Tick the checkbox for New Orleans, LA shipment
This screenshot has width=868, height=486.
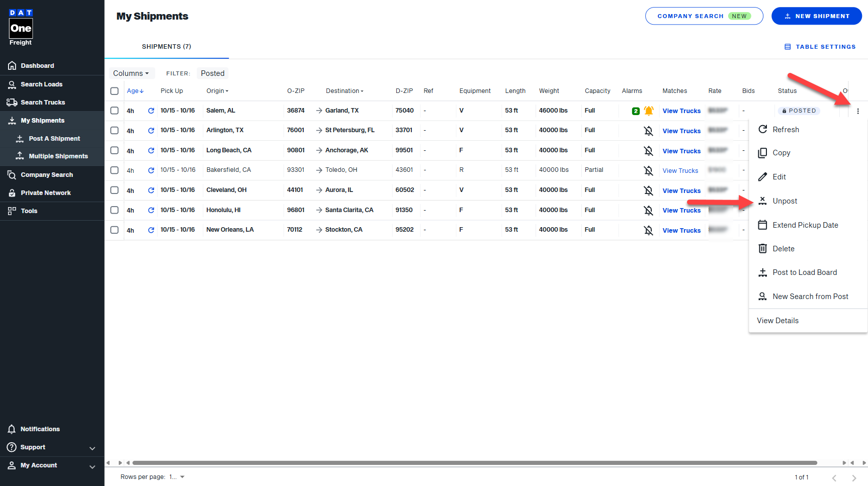(115, 230)
